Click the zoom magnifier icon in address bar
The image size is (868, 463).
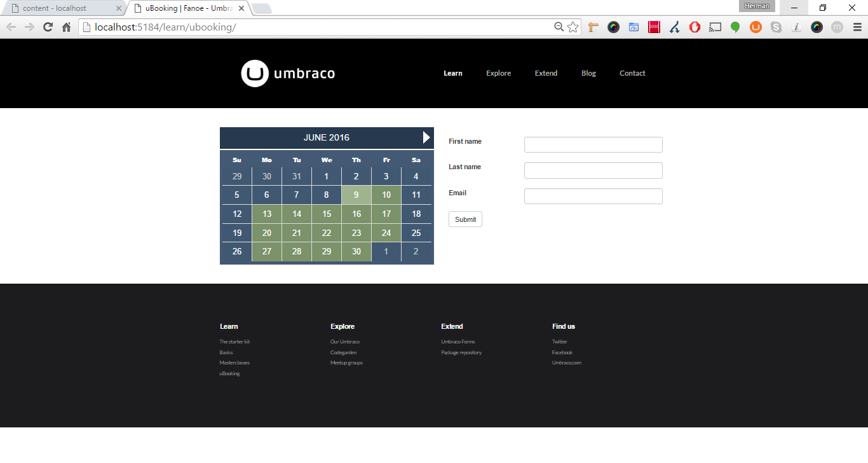(559, 27)
